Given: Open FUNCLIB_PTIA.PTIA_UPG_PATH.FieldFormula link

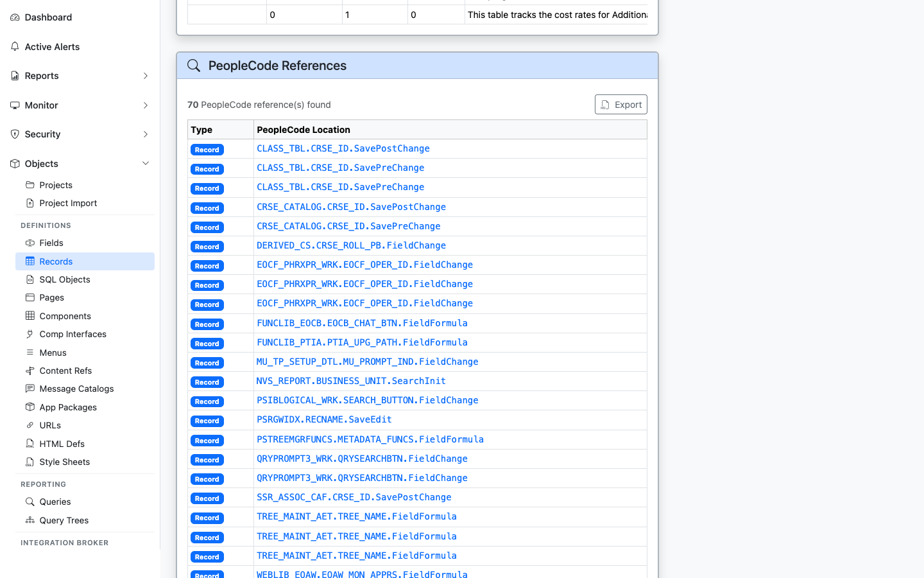Looking at the screenshot, I should pos(362,342).
